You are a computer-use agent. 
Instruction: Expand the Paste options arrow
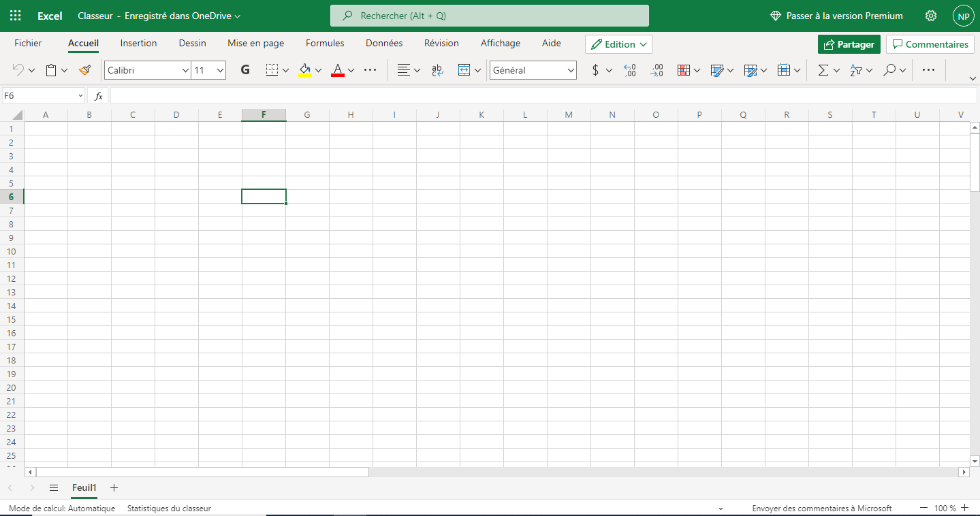pos(65,70)
